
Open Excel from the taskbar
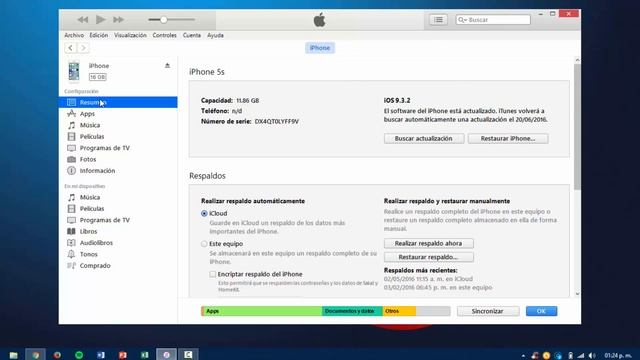pos(144,355)
